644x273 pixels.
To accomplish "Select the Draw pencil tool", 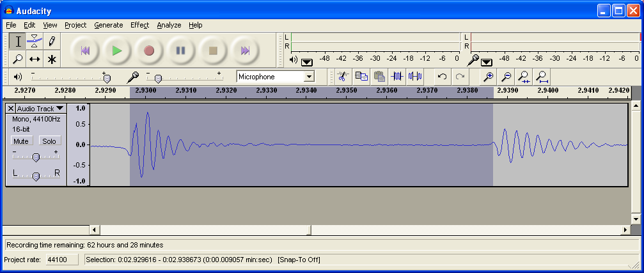I will click(x=51, y=42).
